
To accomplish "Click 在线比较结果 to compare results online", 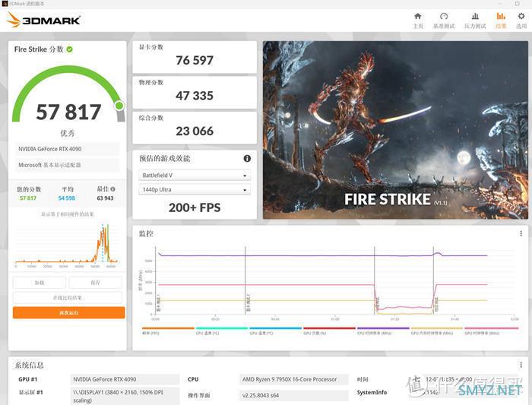I will click(x=68, y=298).
